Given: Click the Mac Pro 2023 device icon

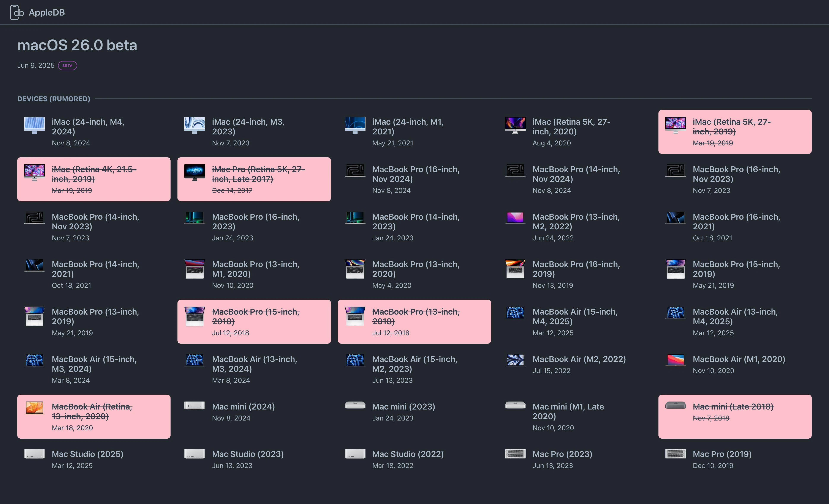Looking at the screenshot, I should pos(515,454).
